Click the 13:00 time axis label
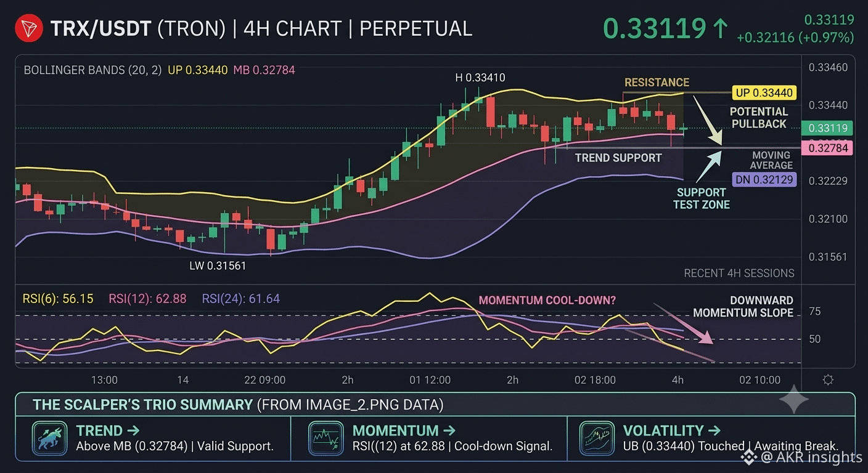The width and height of the screenshot is (868, 473). [x=104, y=380]
